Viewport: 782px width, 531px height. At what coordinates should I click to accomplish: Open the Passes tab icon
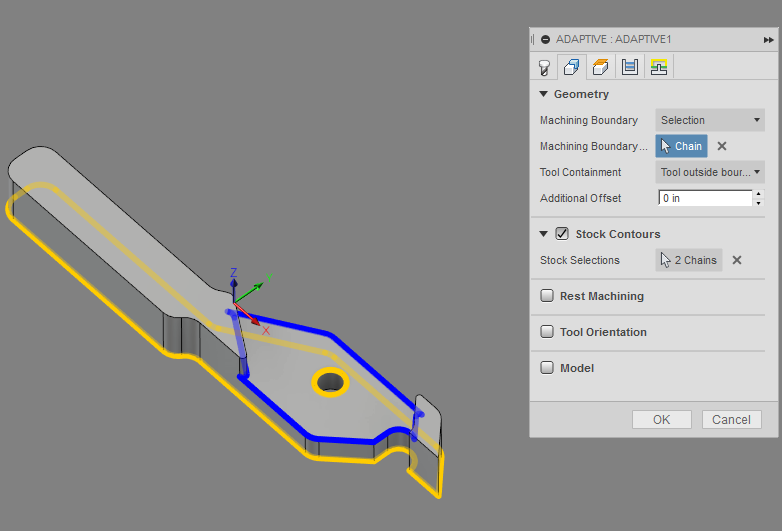(x=630, y=67)
